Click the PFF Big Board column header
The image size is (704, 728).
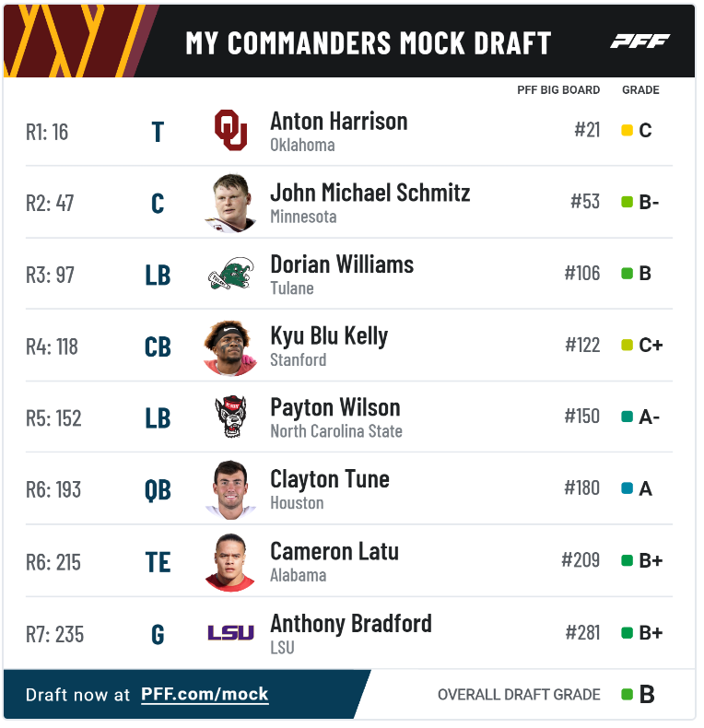pyautogui.click(x=558, y=90)
